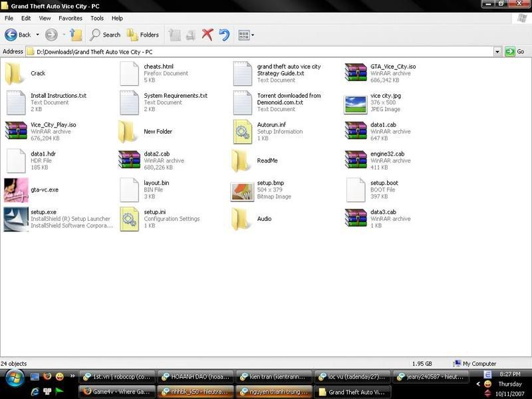Image resolution: width=532 pixels, height=399 pixels.
Task: Click the blue Undo arrow icon
Action: coord(224,35)
